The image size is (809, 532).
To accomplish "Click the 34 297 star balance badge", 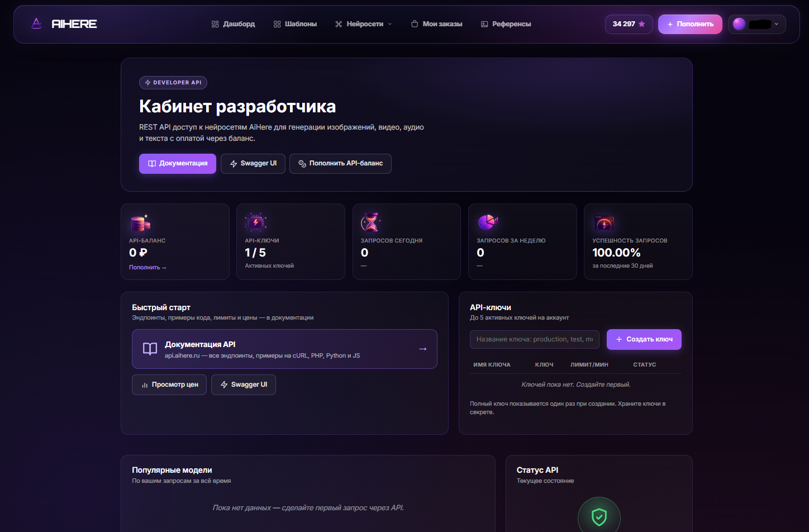I will pyautogui.click(x=629, y=24).
